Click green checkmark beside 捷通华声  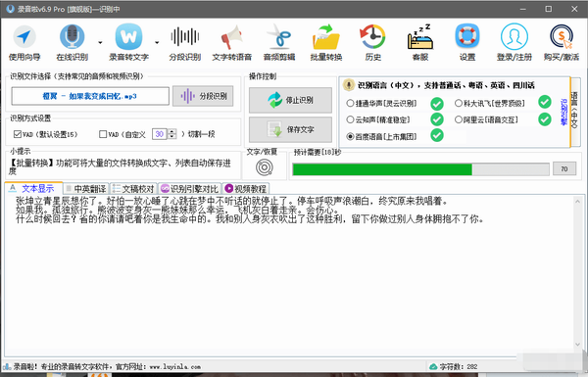click(x=437, y=104)
